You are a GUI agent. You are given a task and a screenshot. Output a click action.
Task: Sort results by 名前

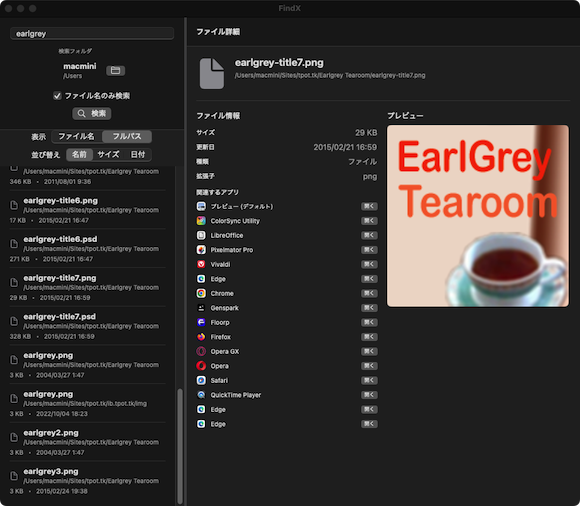click(x=79, y=155)
